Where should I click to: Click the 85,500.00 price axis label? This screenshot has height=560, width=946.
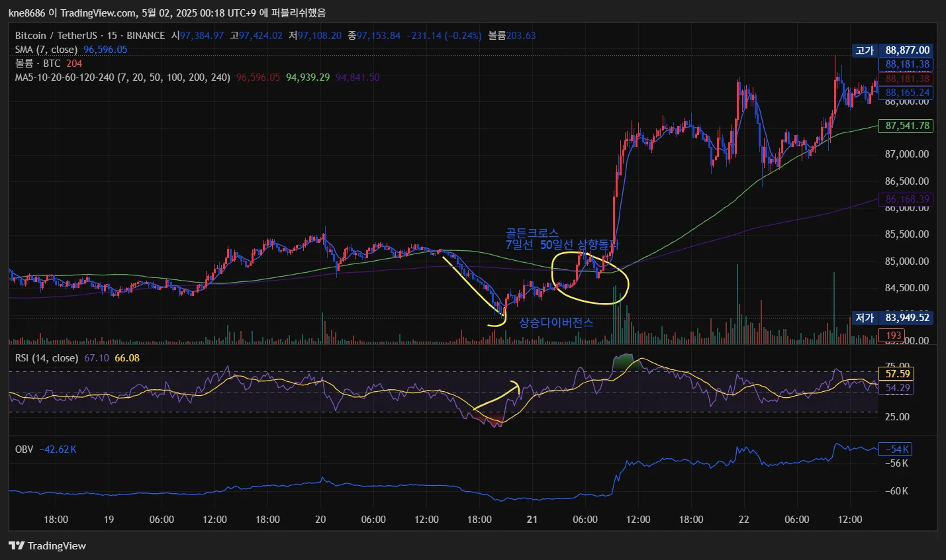point(907,234)
